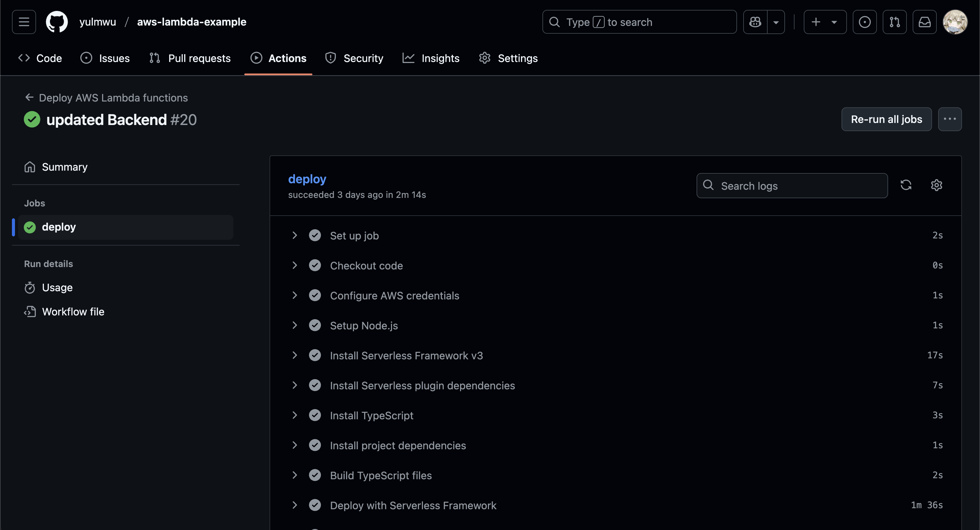Open the Workflow file link
Viewport: 980px width, 530px height.
[73, 312]
